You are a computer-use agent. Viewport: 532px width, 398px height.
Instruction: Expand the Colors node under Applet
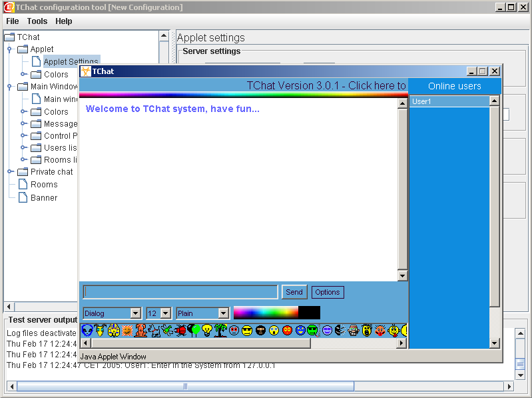tap(23, 74)
